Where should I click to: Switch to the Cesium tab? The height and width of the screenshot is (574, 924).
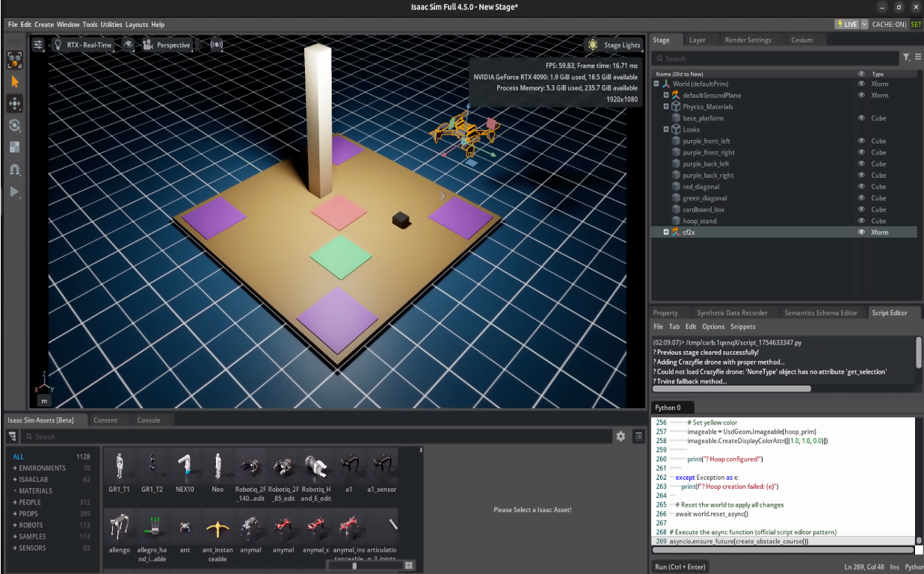[x=803, y=40]
